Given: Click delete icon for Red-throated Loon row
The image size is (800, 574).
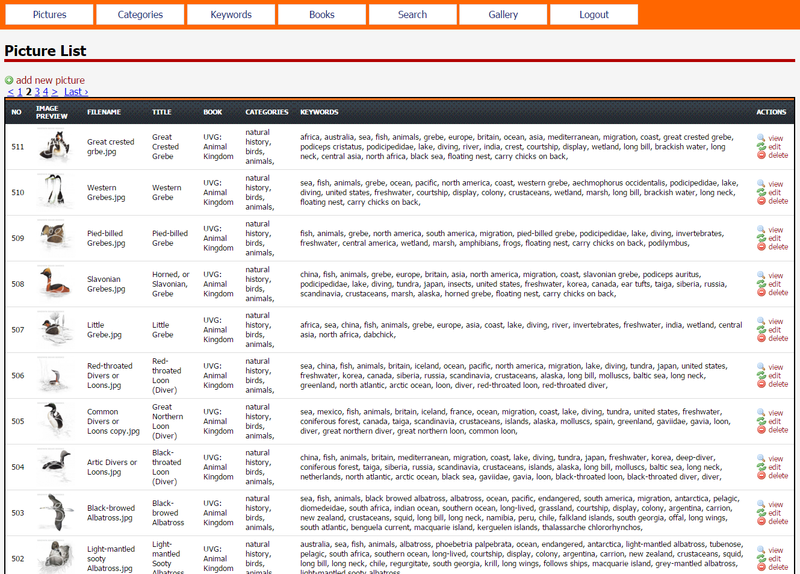Looking at the screenshot, I should 761,384.
